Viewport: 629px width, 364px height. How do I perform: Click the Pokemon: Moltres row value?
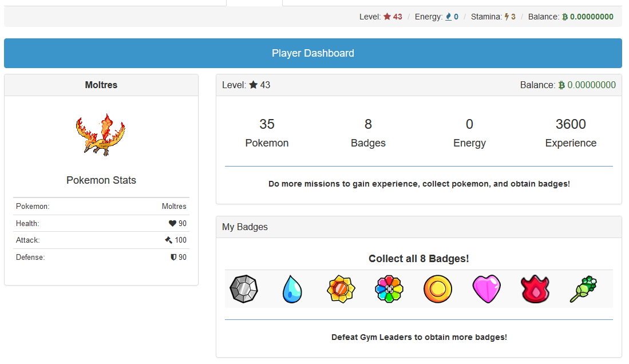[174, 206]
